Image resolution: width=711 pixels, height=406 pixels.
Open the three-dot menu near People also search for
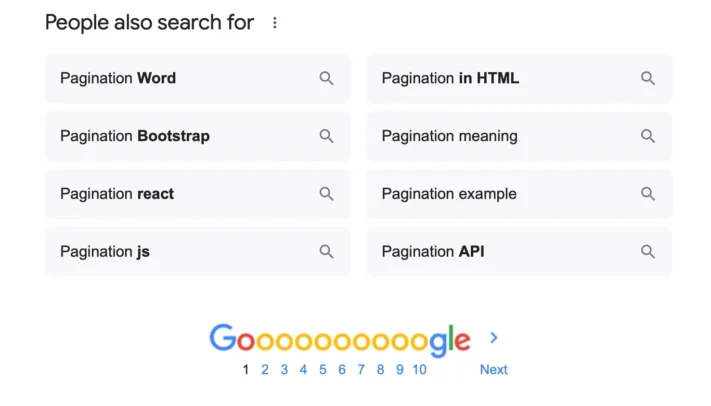click(275, 23)
